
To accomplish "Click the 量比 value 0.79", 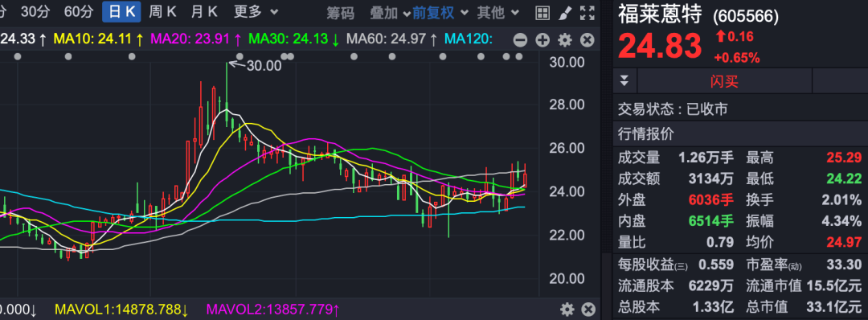I will click(719, 242).
